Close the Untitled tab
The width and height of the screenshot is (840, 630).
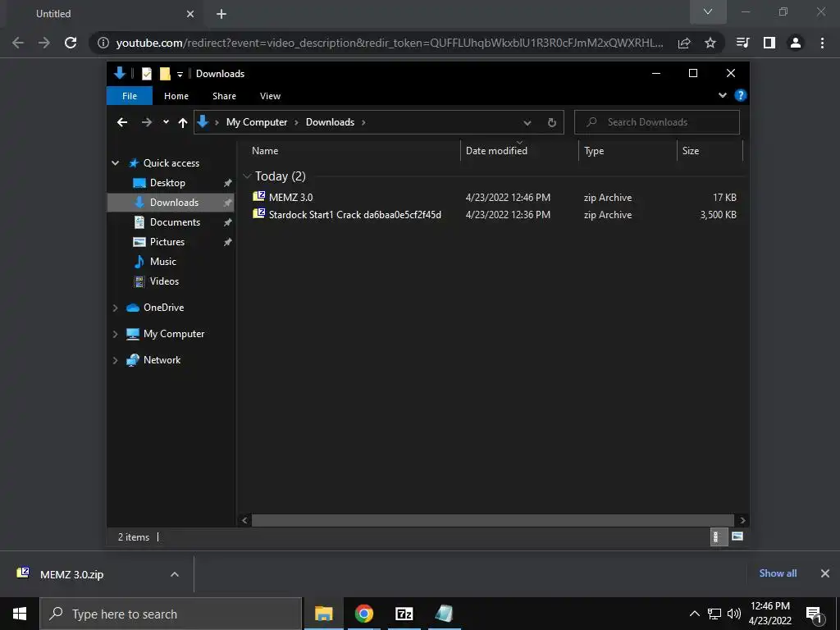tap(190, 14)
